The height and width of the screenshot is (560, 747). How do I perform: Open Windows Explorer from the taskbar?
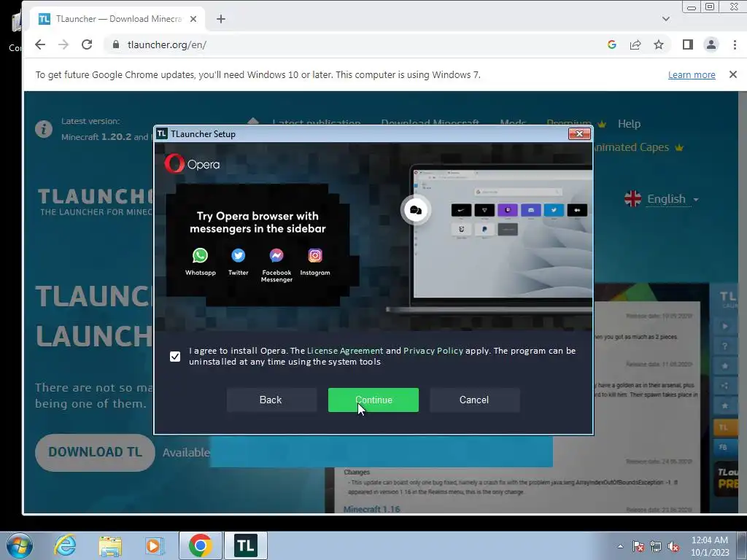click(x=110, y=545)
